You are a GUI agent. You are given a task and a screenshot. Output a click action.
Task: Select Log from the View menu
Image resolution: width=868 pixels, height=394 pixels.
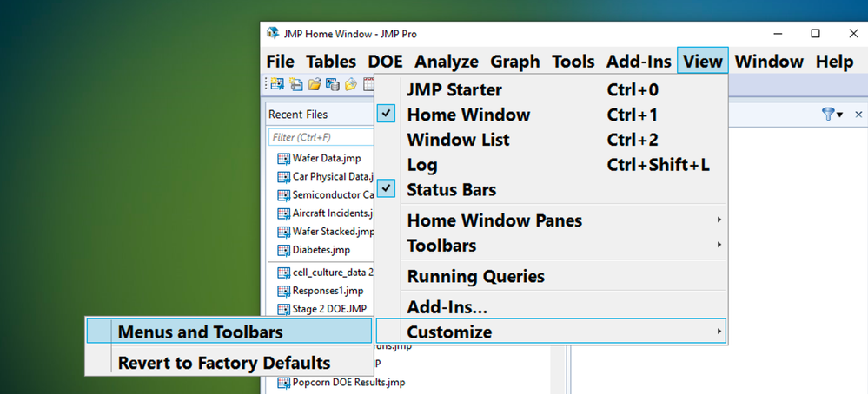[x=551, y=165]
